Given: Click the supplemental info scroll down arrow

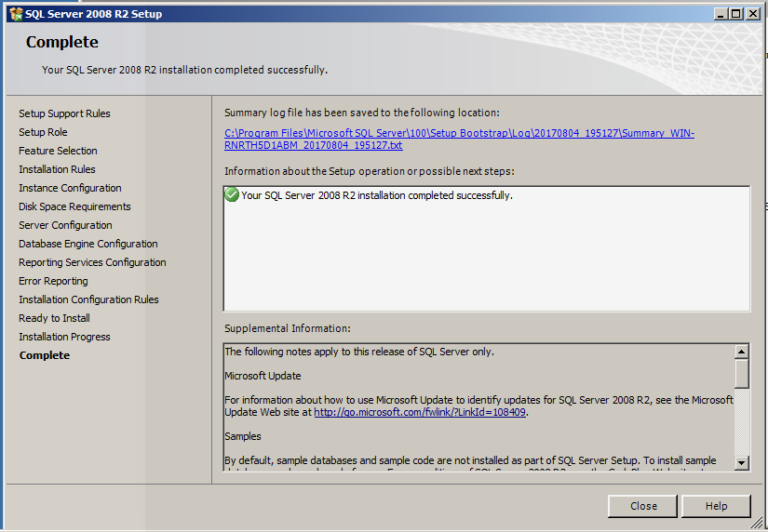Looking at the screenshot, I should (742, 462).
